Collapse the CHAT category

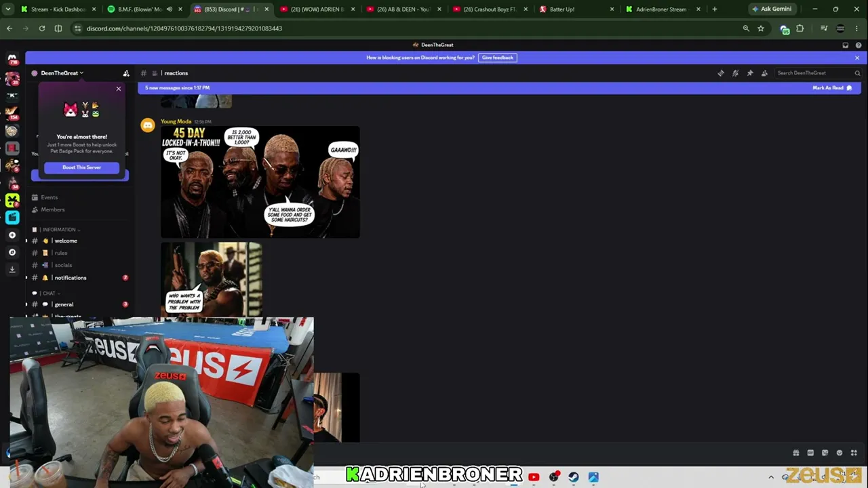(x=48, y=293)
